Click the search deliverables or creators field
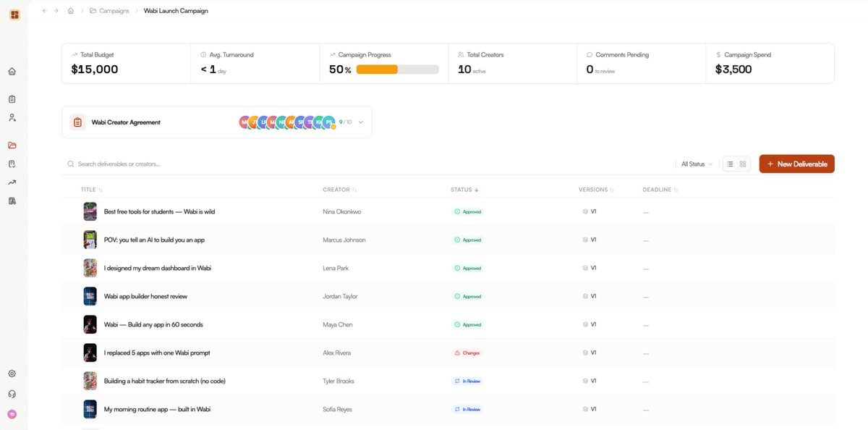Image resolution: width=868 pixels, height=430 pixels. click(369, 164)
